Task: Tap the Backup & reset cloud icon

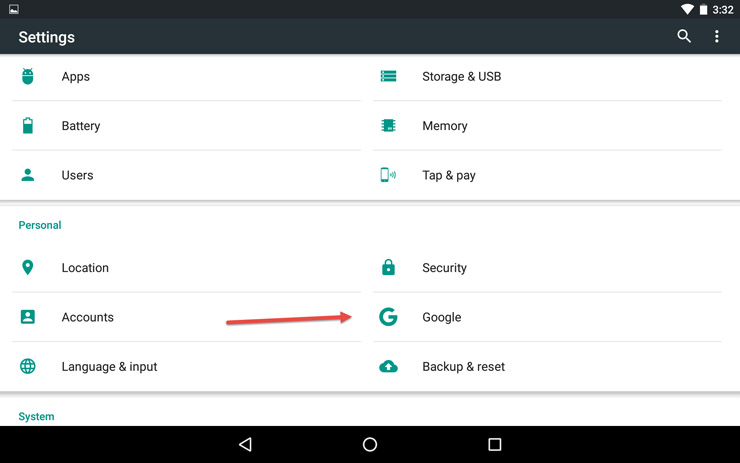Action: (x=388, y=366)
